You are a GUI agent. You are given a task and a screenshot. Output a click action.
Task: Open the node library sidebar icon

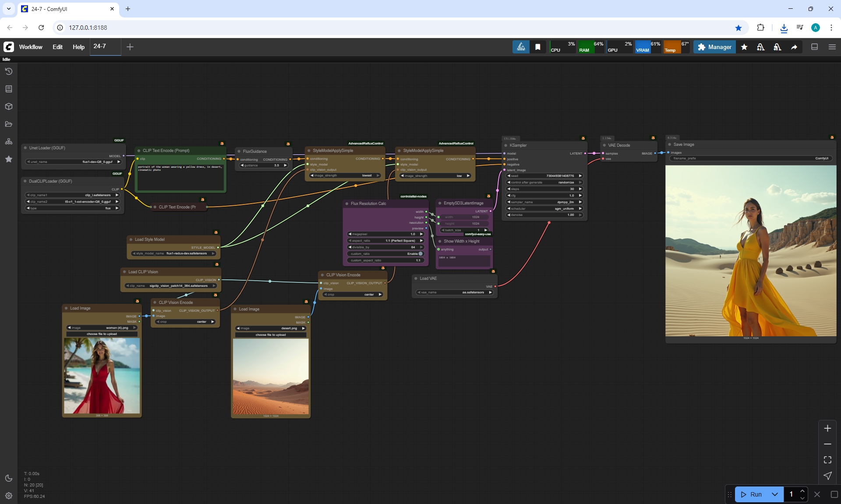coord(9,89)
